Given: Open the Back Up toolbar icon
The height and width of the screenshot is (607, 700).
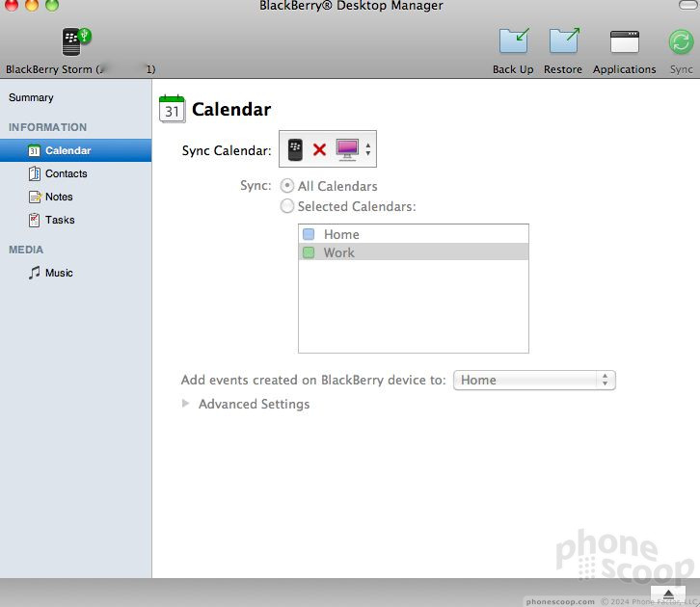Looking at the screenshot, I should pyautogui.click(x=513, y=41).
